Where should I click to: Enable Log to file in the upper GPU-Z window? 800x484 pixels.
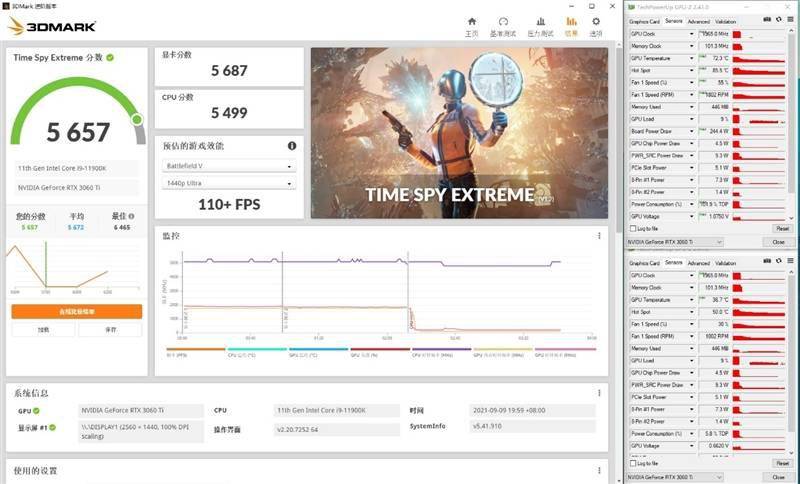pyautogui.click(x=633, y=228)
